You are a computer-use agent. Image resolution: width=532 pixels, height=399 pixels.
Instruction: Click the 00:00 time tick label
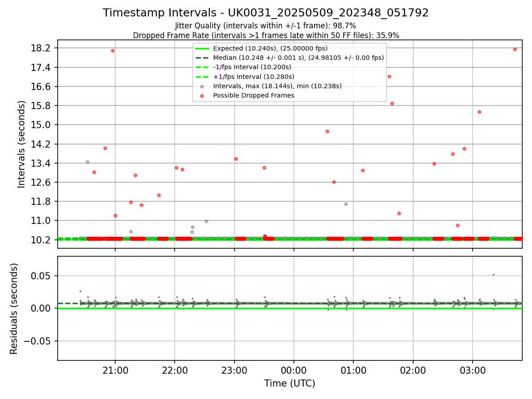293,370
